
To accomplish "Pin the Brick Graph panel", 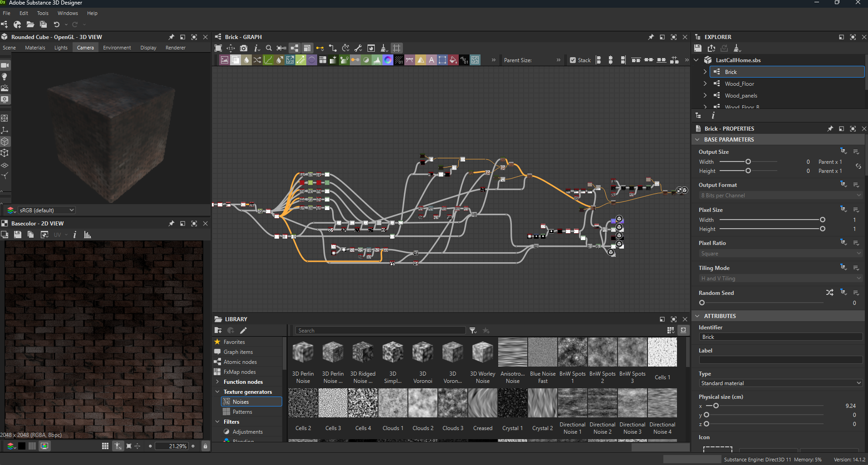I will coord(651,37).
